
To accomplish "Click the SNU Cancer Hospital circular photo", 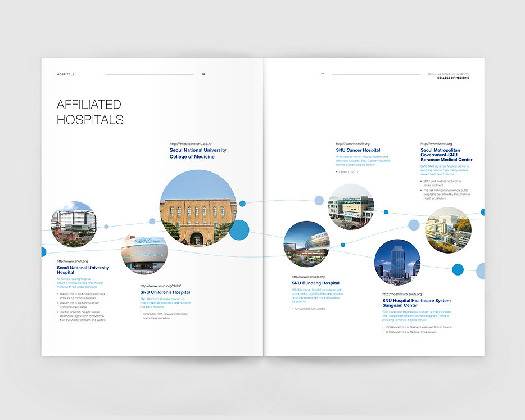I will 351,206.
